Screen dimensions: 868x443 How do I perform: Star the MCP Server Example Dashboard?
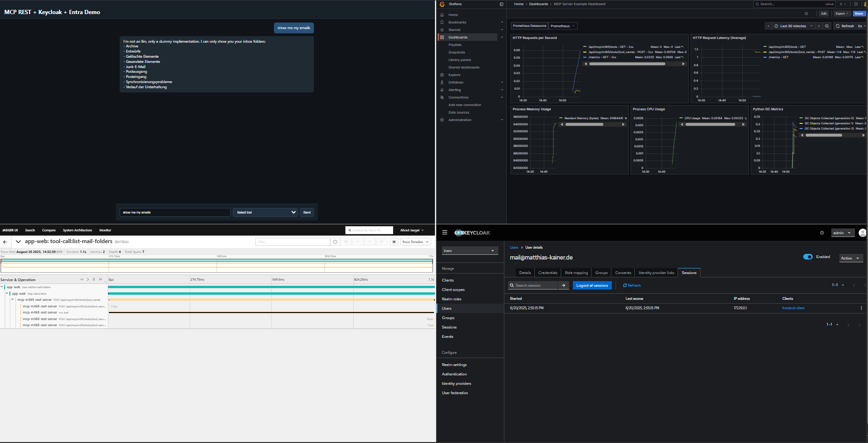point(806,14)
